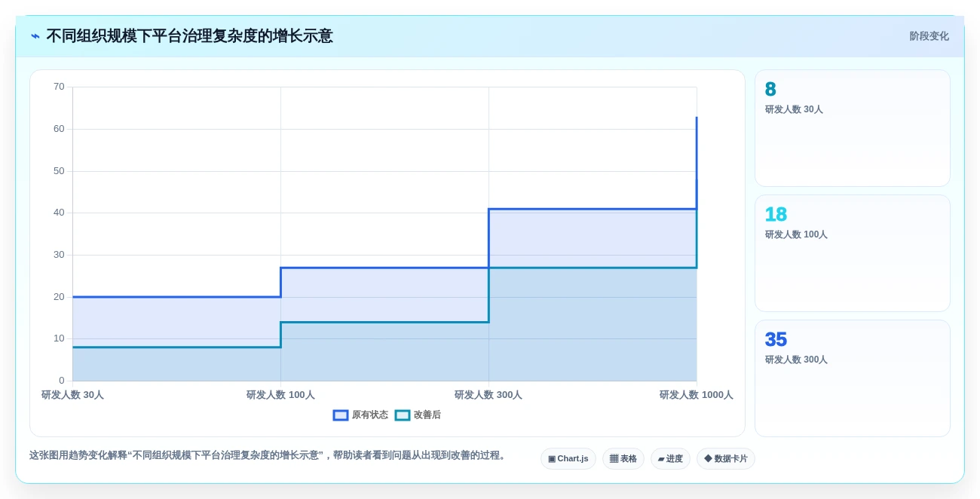
Task: Click the chart title 不同组织规模下平台治理复杂度的增长示意
Action: pyautogui.click(x=189, y=36)
